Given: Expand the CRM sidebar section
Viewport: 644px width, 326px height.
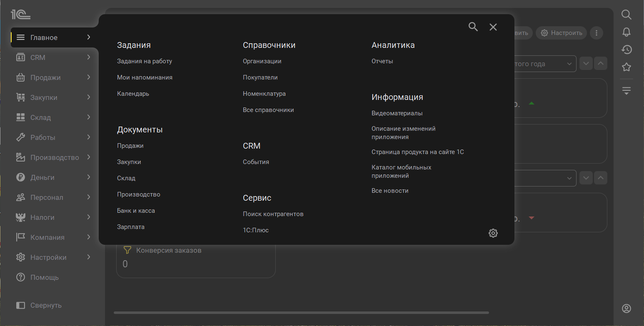Looking at the screenshot, I should (53, 57).
